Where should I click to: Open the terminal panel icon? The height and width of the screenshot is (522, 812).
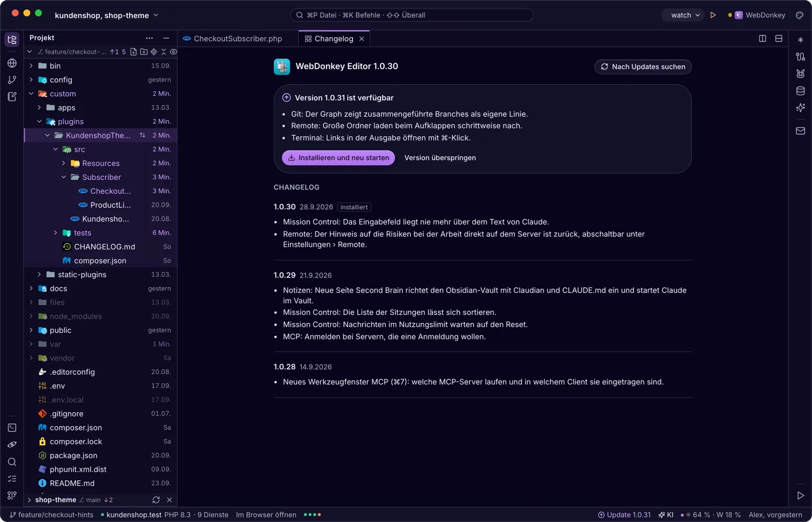(12, 427)
